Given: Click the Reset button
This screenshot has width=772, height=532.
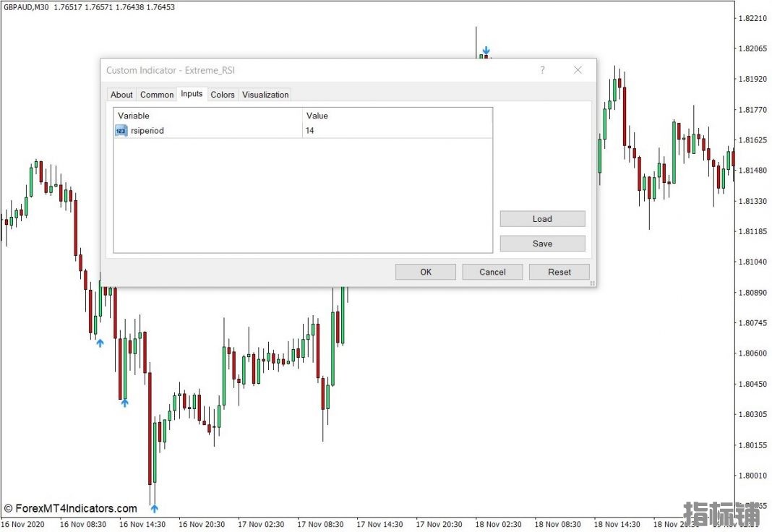Looking at the screenshot, I should tap(559, 272).
